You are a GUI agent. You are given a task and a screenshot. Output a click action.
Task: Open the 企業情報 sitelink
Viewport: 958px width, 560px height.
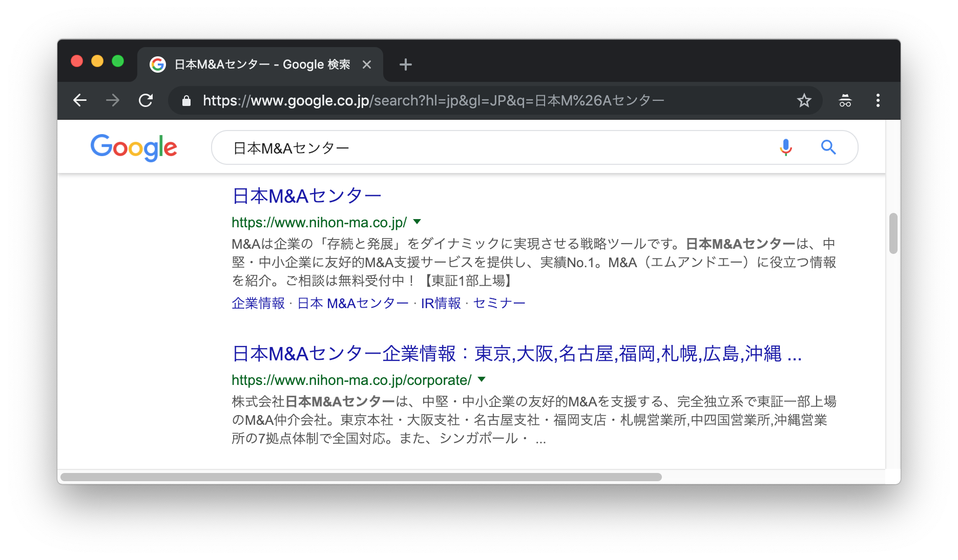[x=258, y=303]
